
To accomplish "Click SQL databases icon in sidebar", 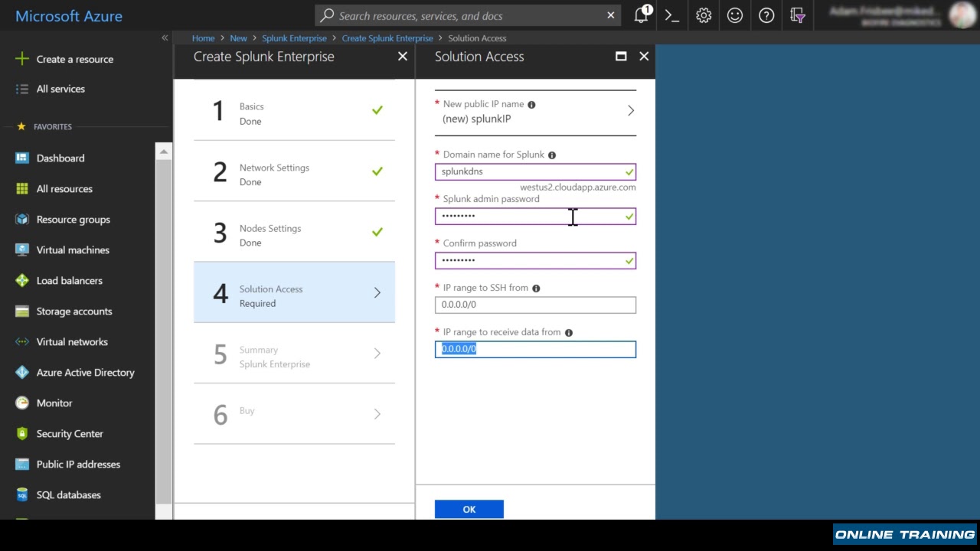I will click(22, 494).
